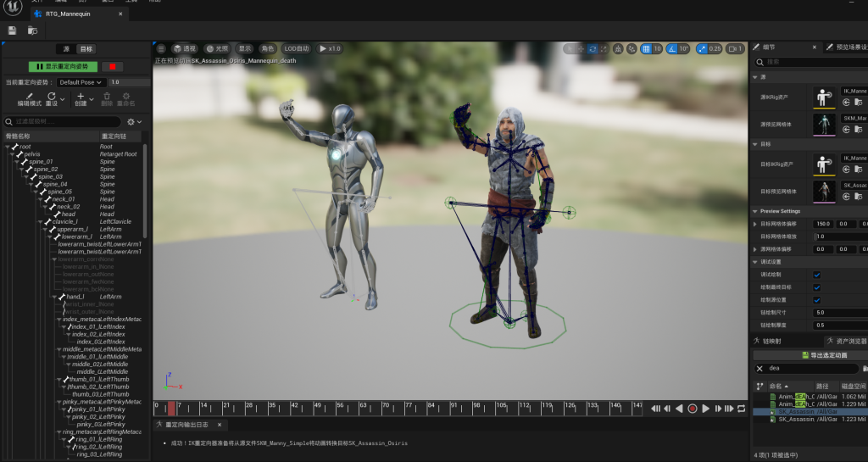
Task: Switch skeleton view to 源
Action: click(66, 49)
